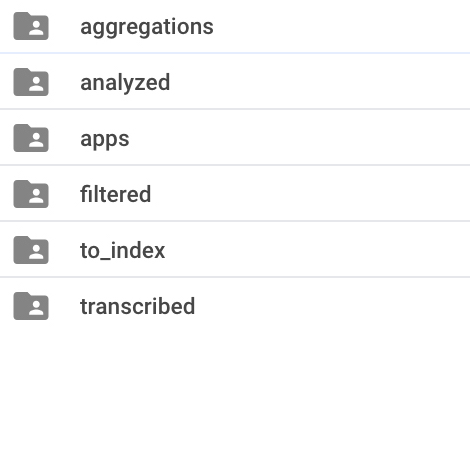
Task: Highlight the analyzed row via its blank area
Action: (x=320, y=82)
